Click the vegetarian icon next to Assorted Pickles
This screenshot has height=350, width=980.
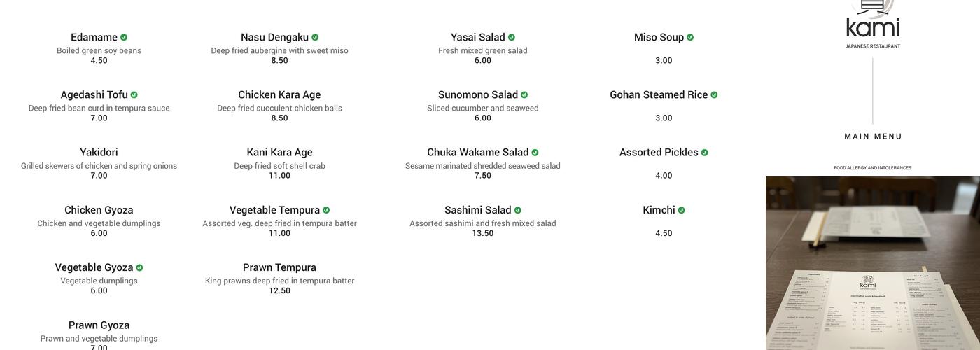pos(705,153)
